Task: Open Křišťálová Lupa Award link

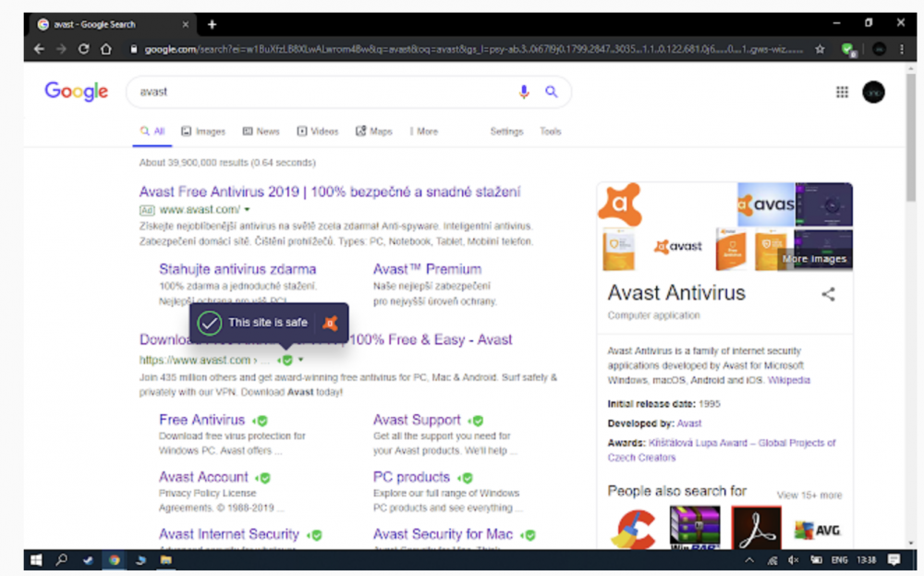Action: pos(722,450)
